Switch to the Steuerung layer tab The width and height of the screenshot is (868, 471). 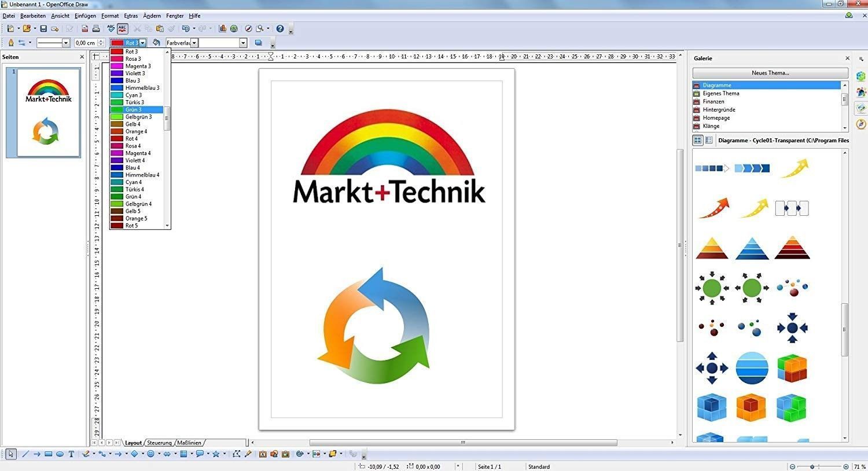click(x=159, y=443)
